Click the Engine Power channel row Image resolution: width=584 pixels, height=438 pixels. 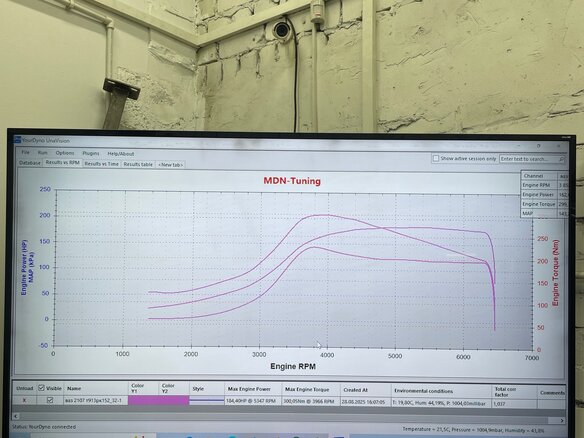point(544,194)
